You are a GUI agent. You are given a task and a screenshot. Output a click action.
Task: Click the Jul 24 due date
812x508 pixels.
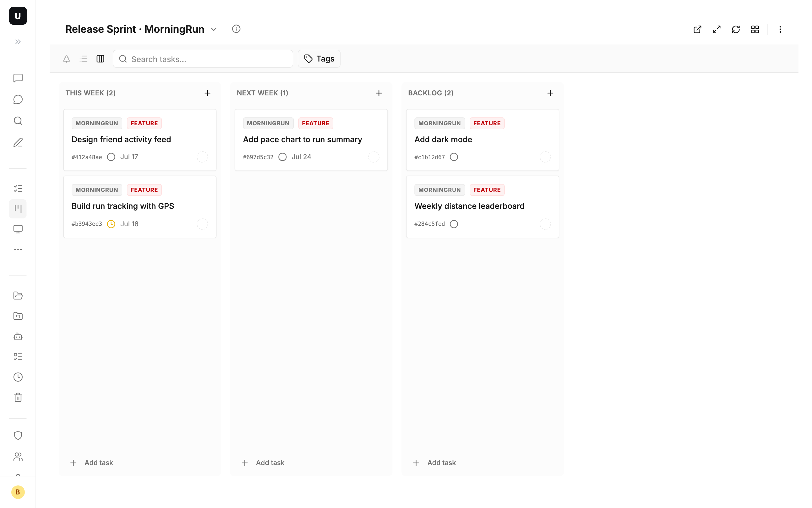301,157
